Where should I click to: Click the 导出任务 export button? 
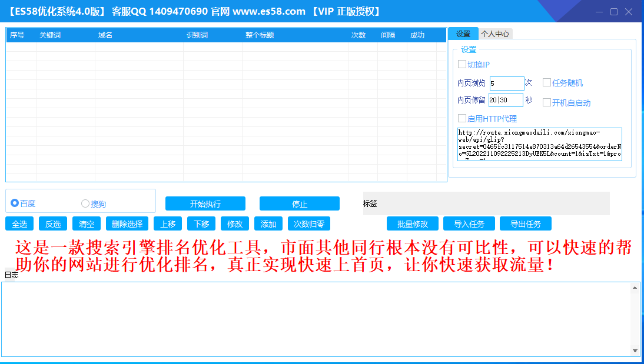(x=525, y=224)
